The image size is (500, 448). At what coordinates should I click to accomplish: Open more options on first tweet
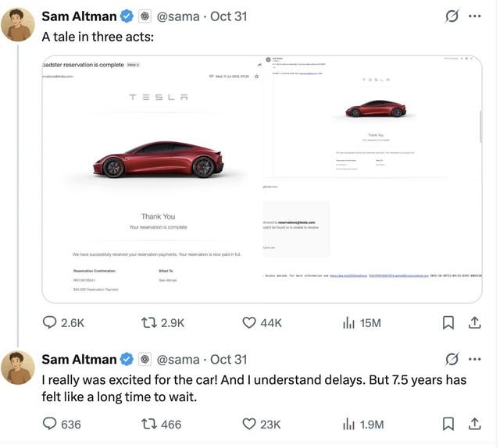(474, 16)
